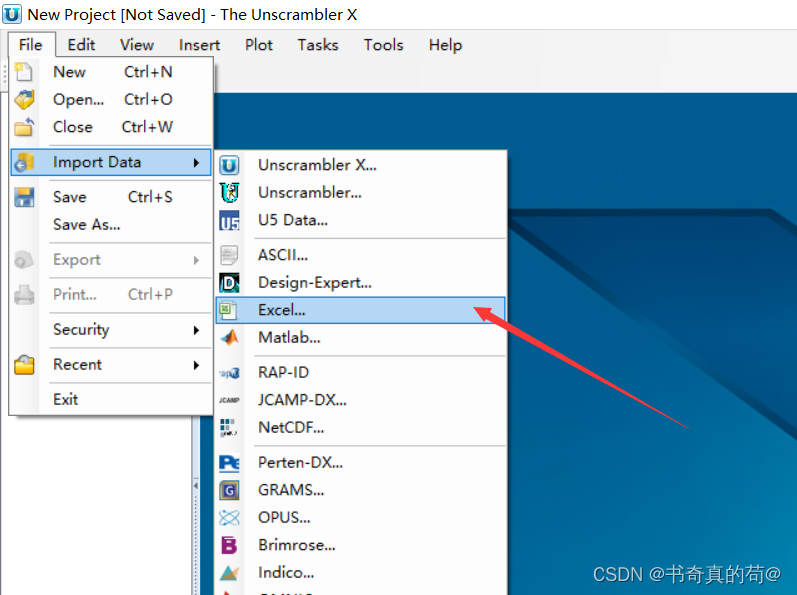Collapse the left panel splitter arrow
Screen dimensions: 797x595
coord(196,486)
